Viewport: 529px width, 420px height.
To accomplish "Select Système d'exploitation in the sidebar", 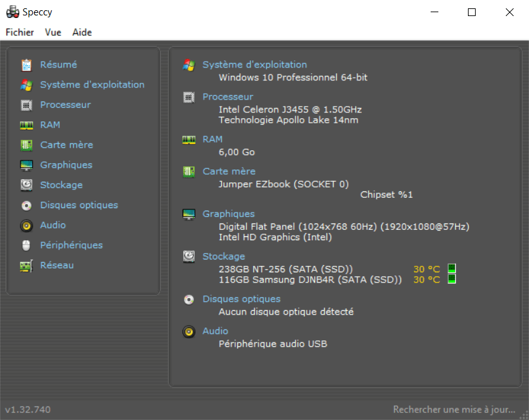I will pos(92,85).
